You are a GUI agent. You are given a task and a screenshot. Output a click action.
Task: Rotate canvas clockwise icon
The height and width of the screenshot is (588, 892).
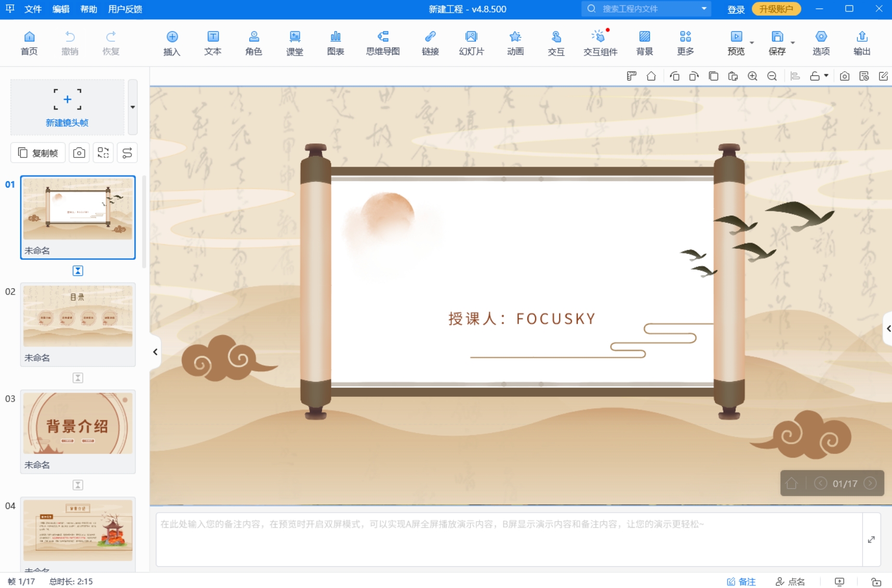point(694,76)
